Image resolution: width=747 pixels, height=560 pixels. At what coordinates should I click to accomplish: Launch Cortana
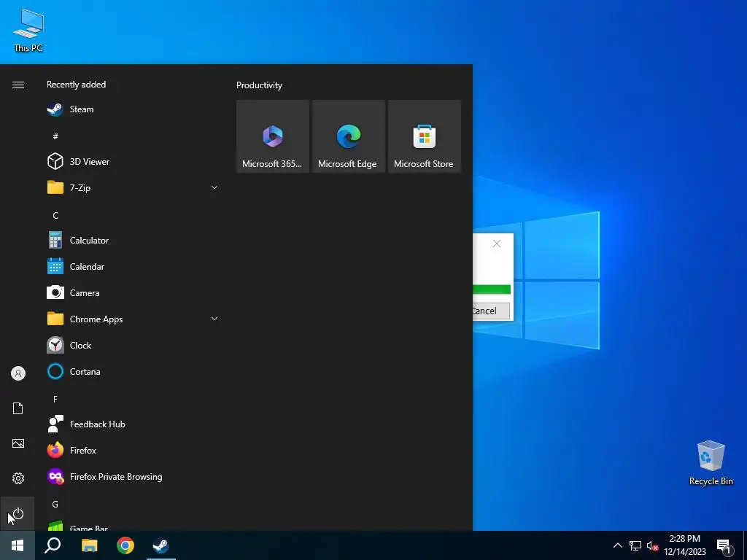coord(133,371)
